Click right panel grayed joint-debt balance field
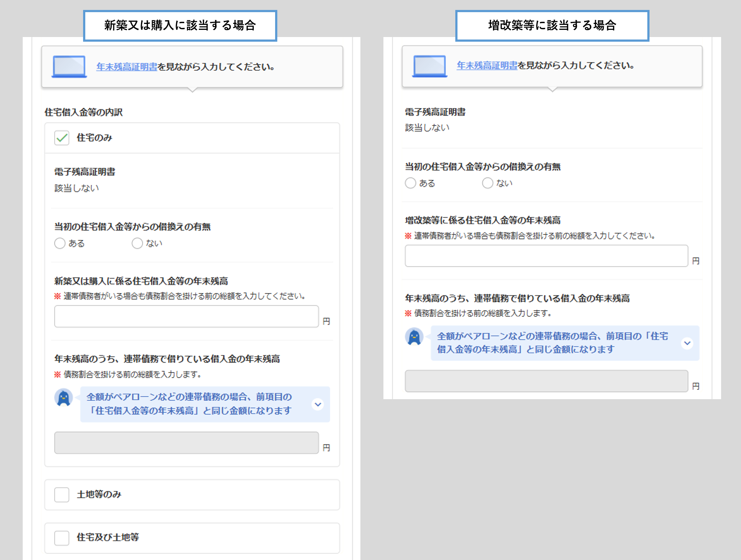Screen dimensions: 741x560 coord(546,381)
